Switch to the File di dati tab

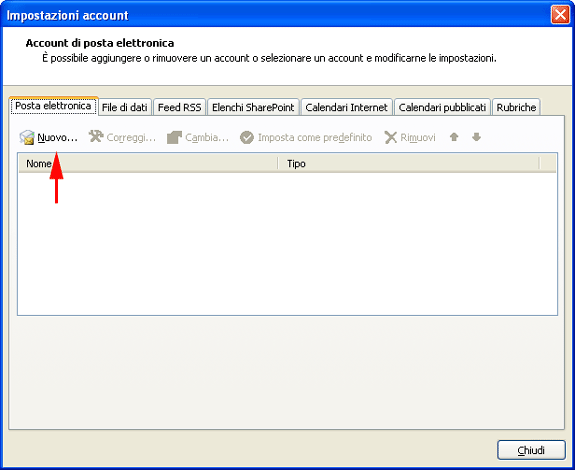click(x=125, y=107)
